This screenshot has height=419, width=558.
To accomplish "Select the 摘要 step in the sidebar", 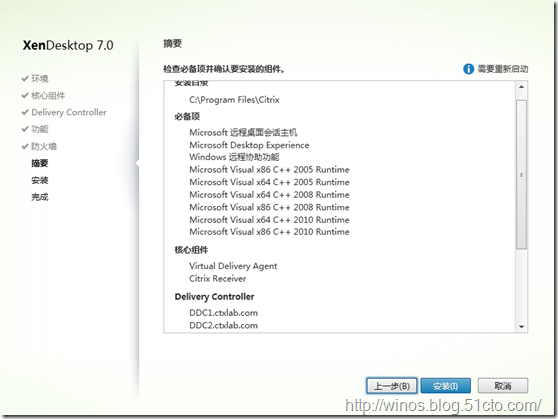I will point(40,163).
